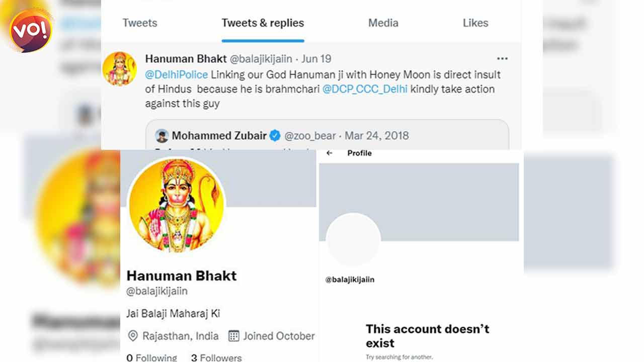This screenshot has height=362, width=644.
Task: Click the verified badge beside Mohammed Zubair
Action: [x=275, y=135]
